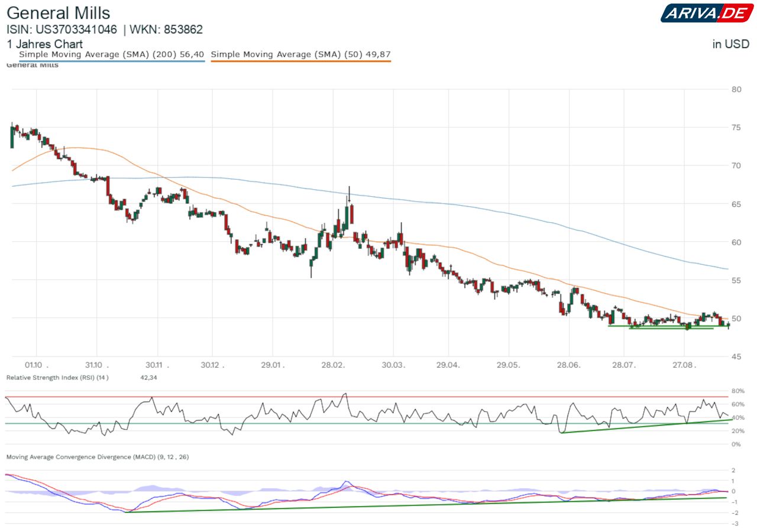This screenshot has width=757, height=532.
Task: Select the 31.10. date label
Action: click(98, 365)
